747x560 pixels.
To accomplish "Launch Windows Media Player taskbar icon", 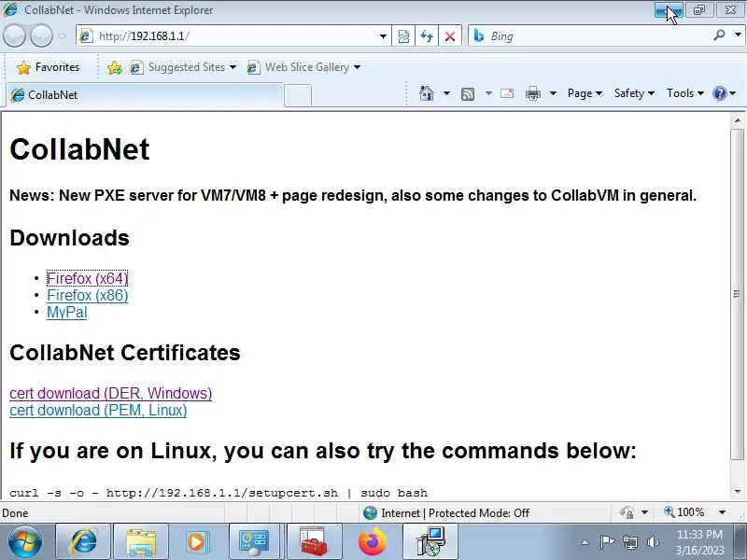I will (196, 541).
